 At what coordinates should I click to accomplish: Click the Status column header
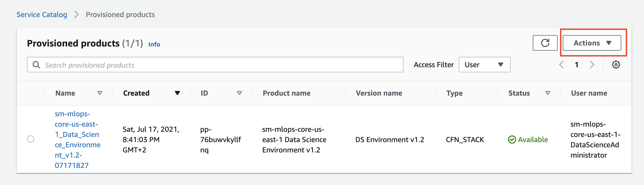[x=519, y=93]
